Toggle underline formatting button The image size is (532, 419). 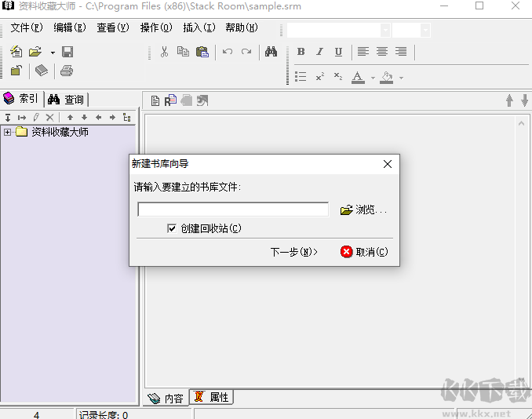[x=338, y=52]
